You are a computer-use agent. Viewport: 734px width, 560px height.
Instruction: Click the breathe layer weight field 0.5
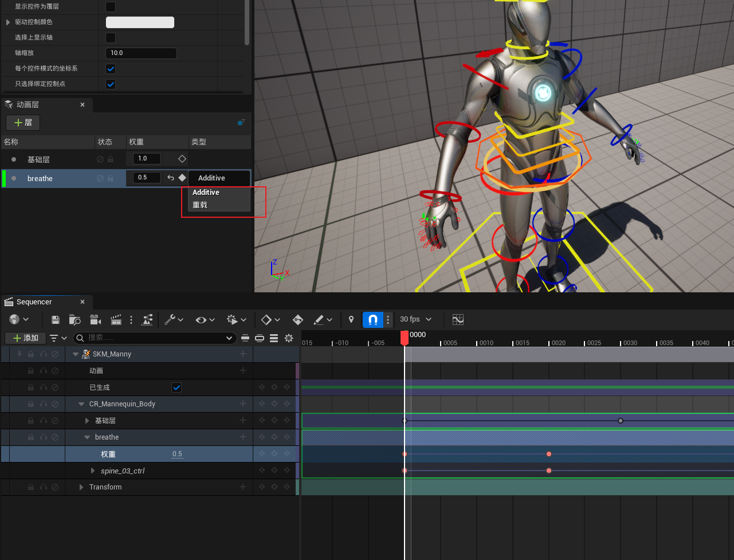pos(147,178)
